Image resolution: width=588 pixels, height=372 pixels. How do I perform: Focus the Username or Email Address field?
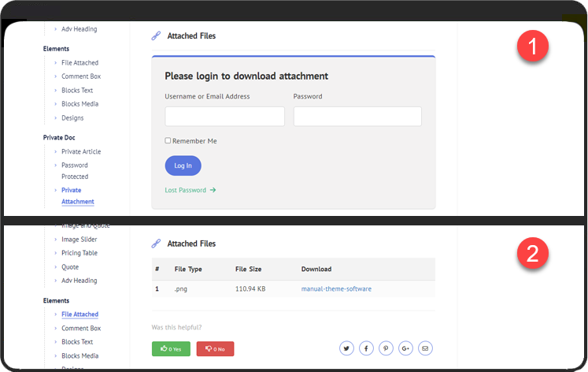[224, 117]
